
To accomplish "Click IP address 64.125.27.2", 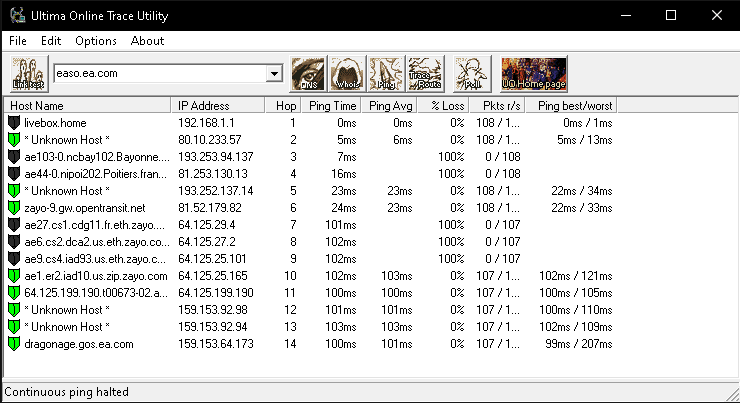I will tap(207, 242).
